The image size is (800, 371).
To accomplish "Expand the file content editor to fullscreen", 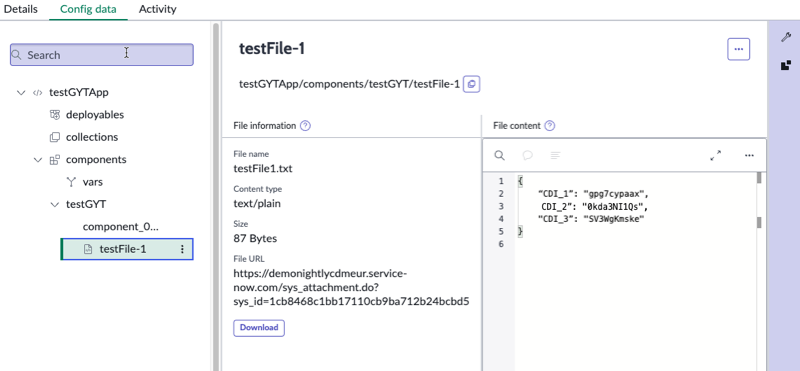I will point(715,156).
